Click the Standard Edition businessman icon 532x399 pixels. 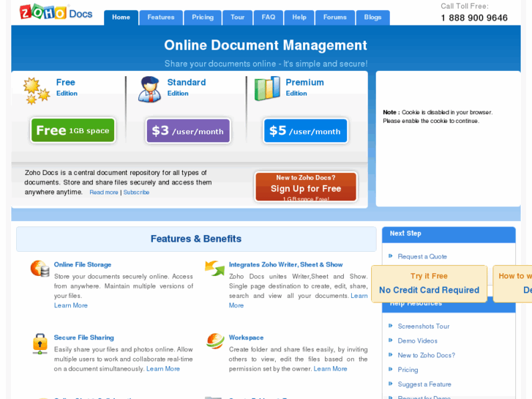click(x=149, y=89)
